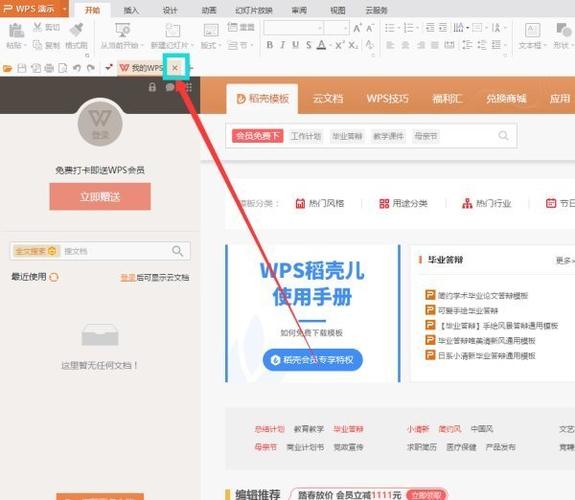The height and width of the screenshot is (500, 575).
Task: Click the redo arrow icon
Action: tap(91, 68)
